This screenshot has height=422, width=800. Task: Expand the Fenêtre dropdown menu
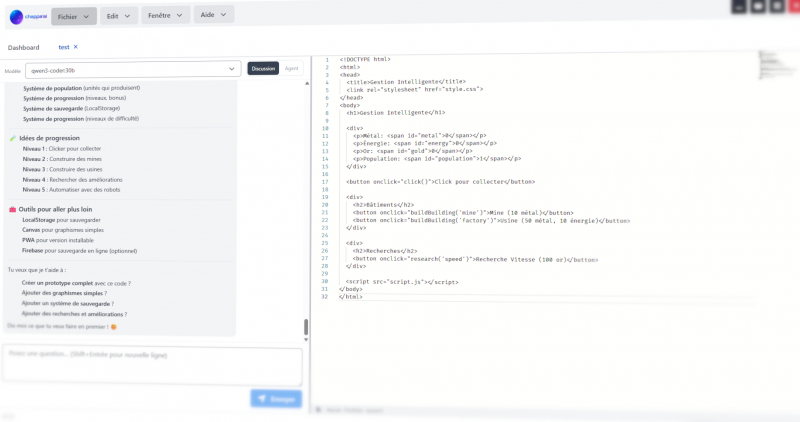click(164, 16)
